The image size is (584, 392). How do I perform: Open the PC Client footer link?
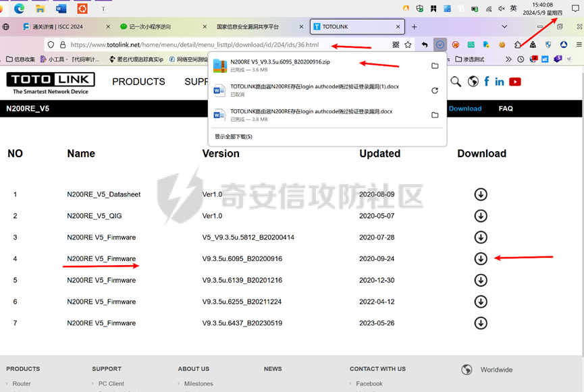point(111,383)
